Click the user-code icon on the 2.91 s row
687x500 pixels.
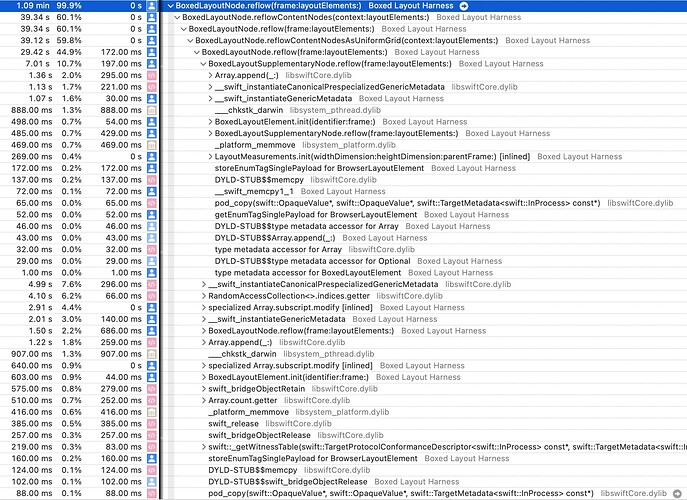point(152,308)
